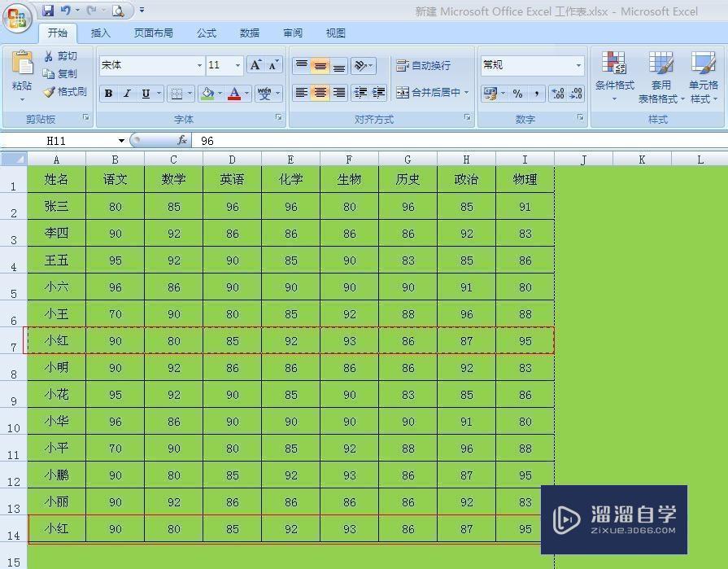This screenshot has width=728, height=569.
Task: Select cell A7 containing 小红
Action: pos(56,341)
